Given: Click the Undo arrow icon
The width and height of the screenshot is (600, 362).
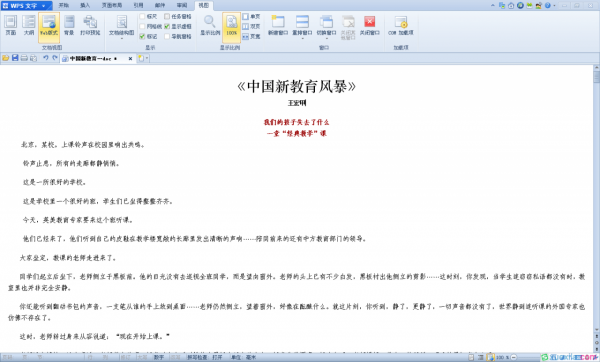Looking at the screenshot, I should (46, 58).
